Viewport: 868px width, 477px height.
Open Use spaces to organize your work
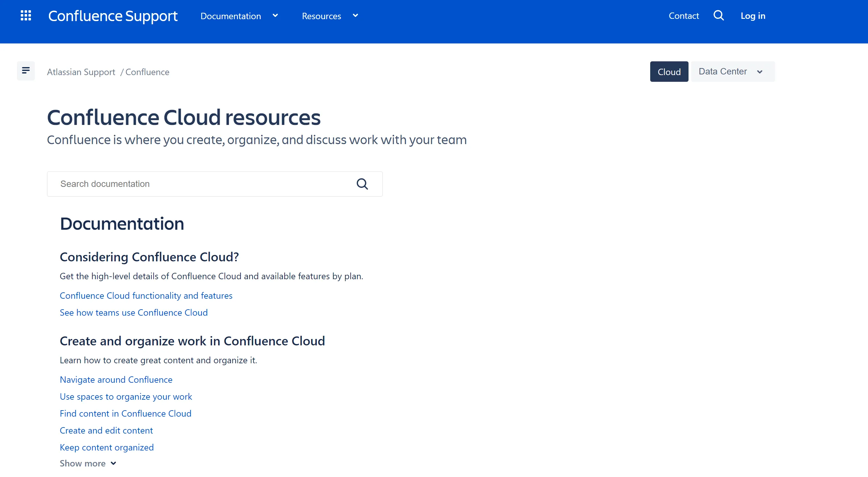126,396
